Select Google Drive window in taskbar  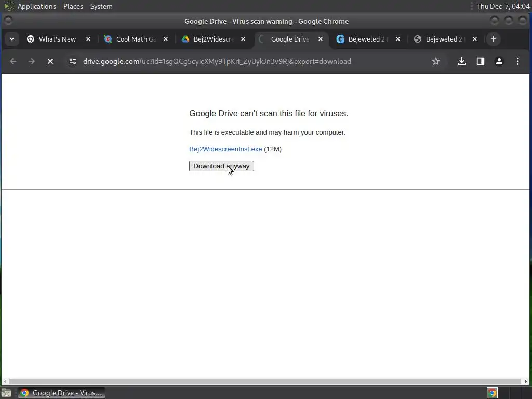click(61, 393)
